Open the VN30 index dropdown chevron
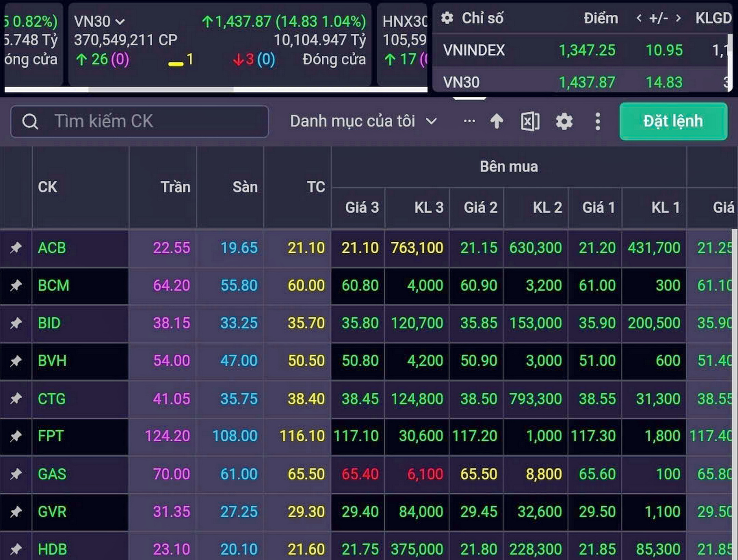 click(120, 22)
